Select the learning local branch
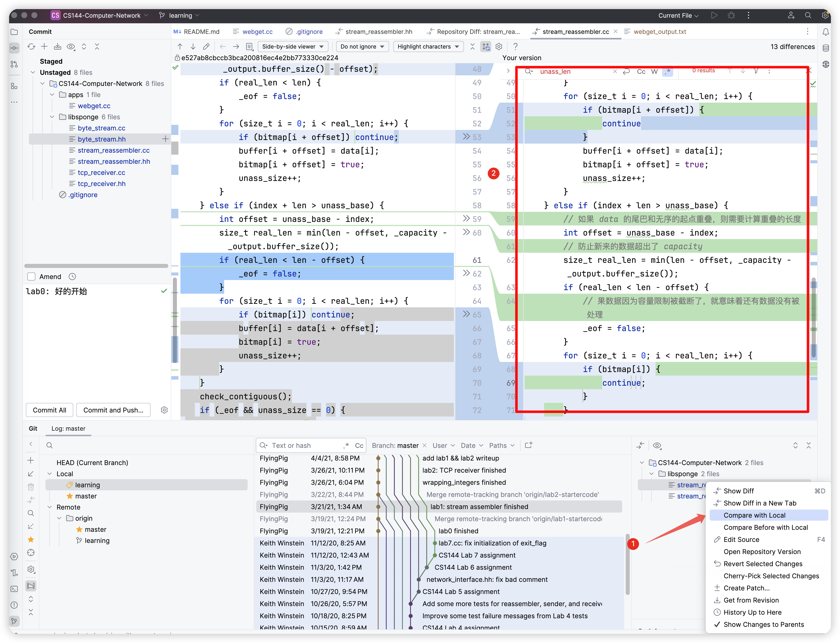Viewport: 840px width, 643px height. (146, 485)
